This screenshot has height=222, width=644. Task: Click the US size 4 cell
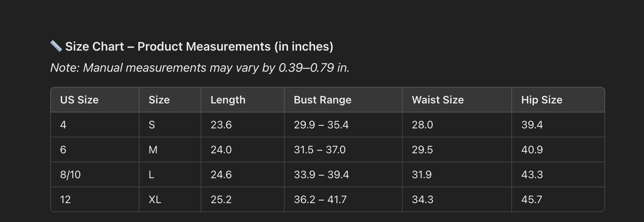(x=95, y=125)
